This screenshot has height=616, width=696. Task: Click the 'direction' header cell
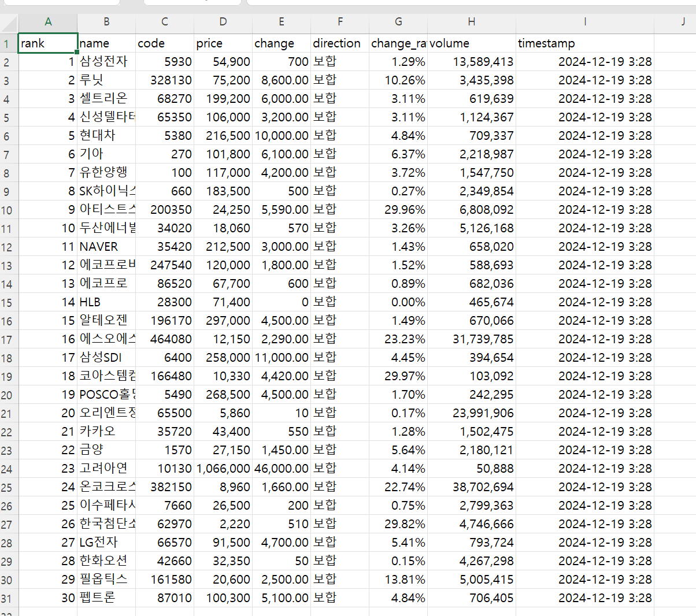point(339,43)
